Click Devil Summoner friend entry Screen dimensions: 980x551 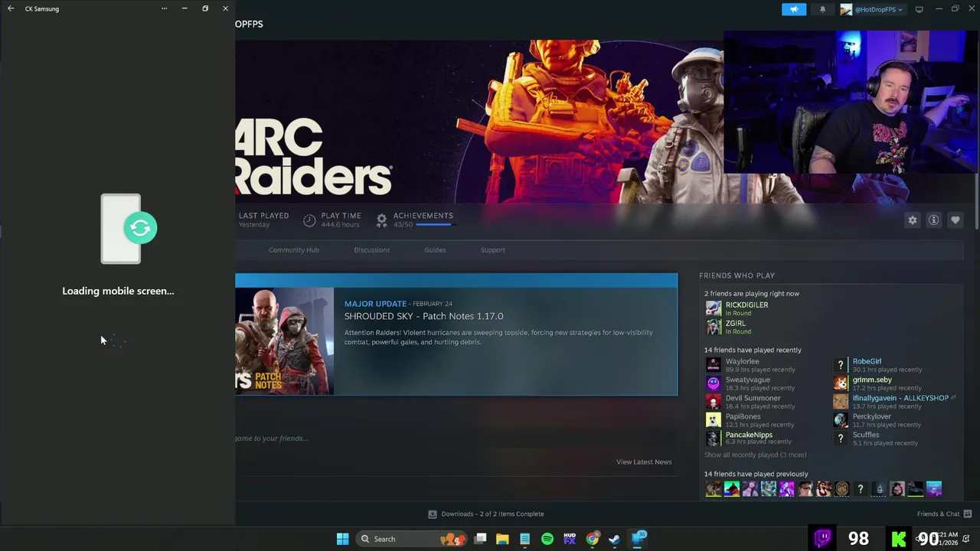coord(750,402)
